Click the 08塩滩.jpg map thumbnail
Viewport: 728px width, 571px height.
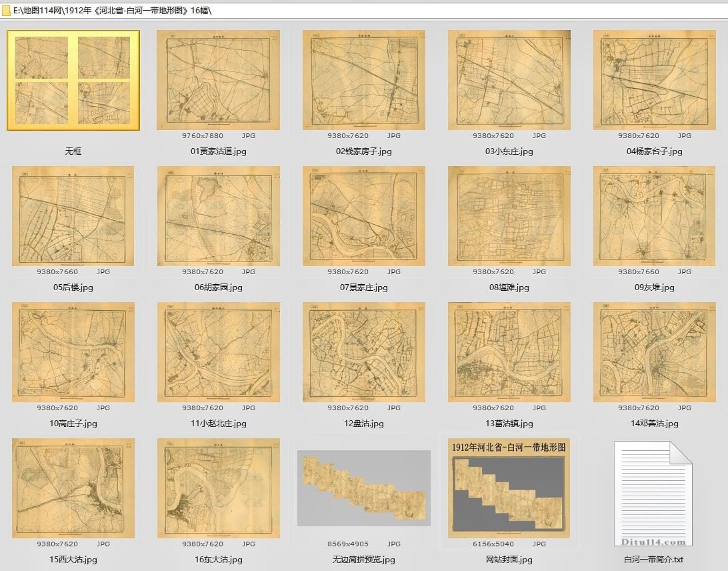509,216
